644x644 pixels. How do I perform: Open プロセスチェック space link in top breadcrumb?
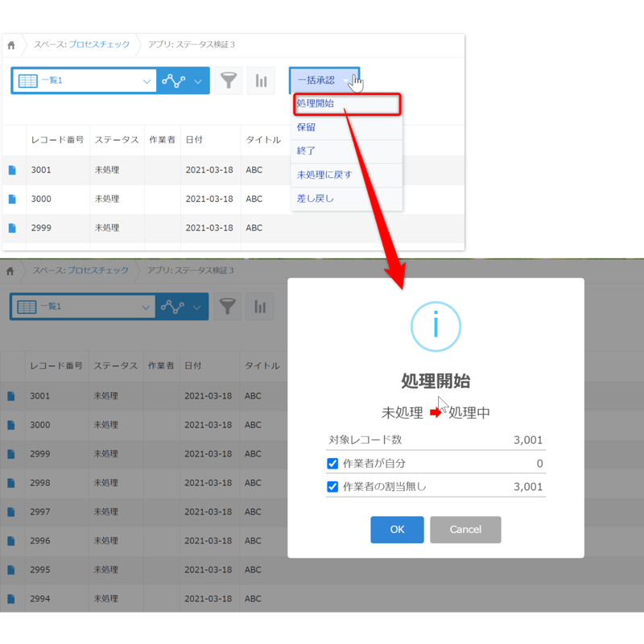[98, 45]
